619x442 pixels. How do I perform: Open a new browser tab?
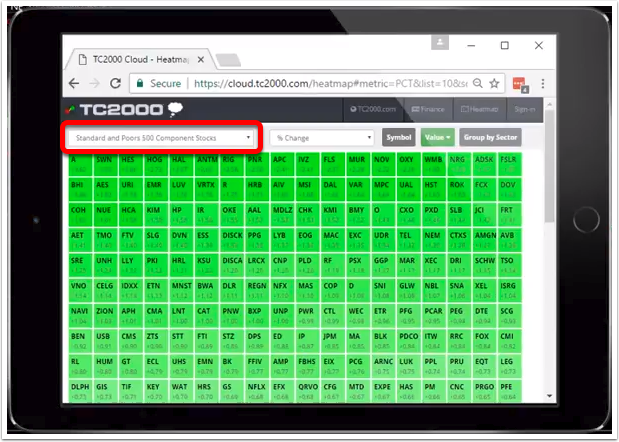click(x=228, y=60)
